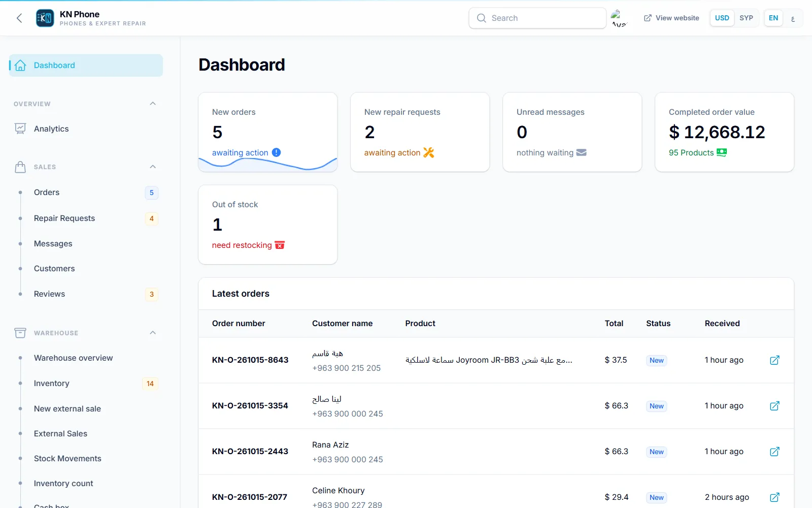Screen dimensions: 812x508
Task: Switch to Arabic language option
Action: coord(793,18)
